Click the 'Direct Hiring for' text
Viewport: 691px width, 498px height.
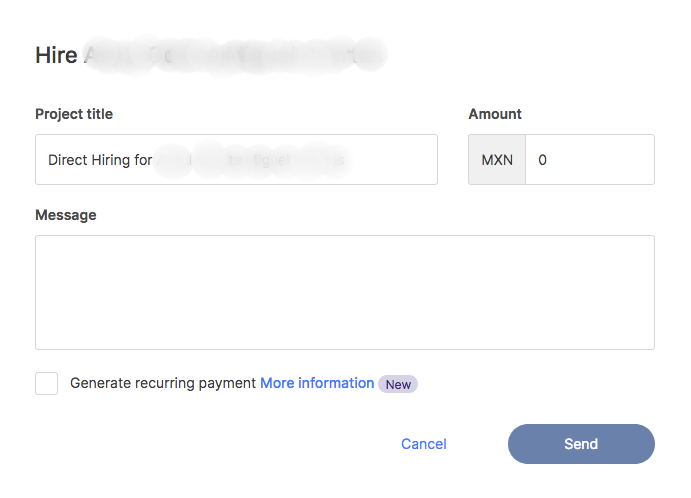pyautogui.click(x=100, y=160)
